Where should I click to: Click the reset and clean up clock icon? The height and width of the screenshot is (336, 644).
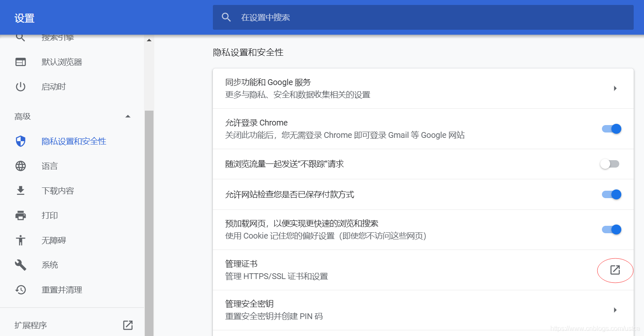(21, 290)
